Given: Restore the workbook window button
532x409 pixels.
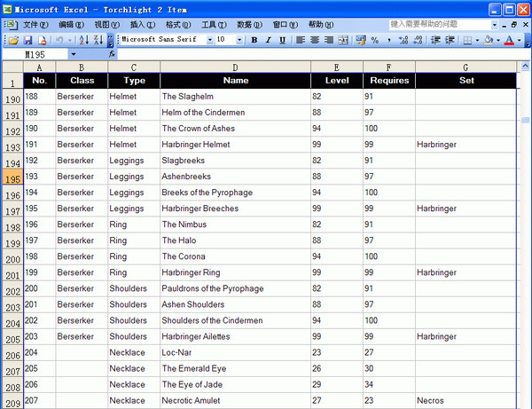Looking at the screenshot, I should pos(514,25).
